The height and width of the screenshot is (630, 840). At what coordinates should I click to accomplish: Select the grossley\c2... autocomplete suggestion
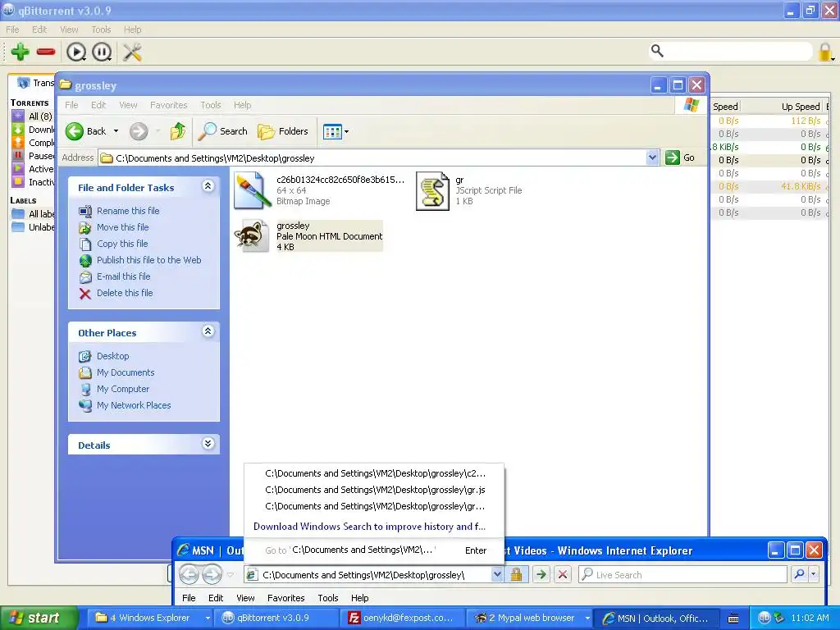[x=374, y=473]
